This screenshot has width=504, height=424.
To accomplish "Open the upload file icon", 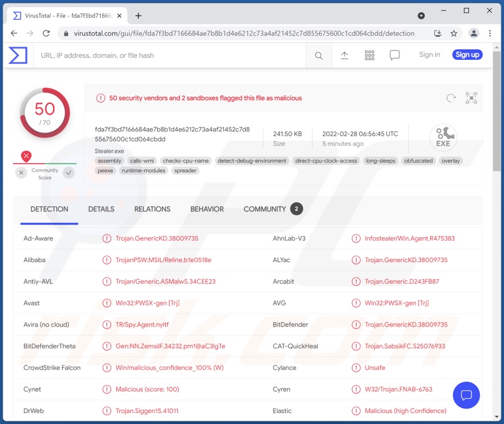I will click(x=345, y=55).
